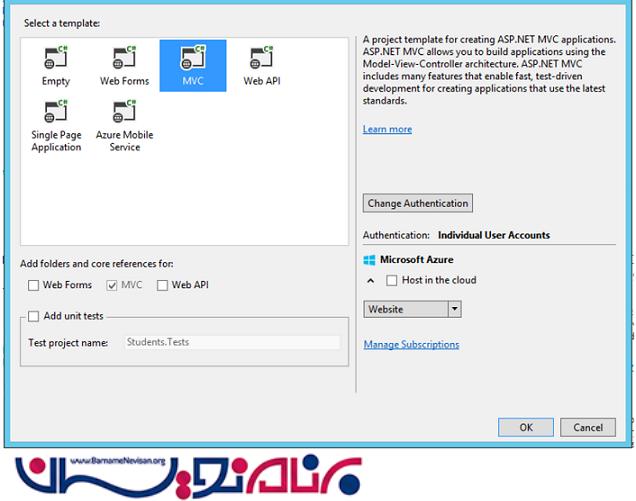Click the Change Authentication button
Image resolution: width=636 pixels, height=501 pixels.
point(417,203)
